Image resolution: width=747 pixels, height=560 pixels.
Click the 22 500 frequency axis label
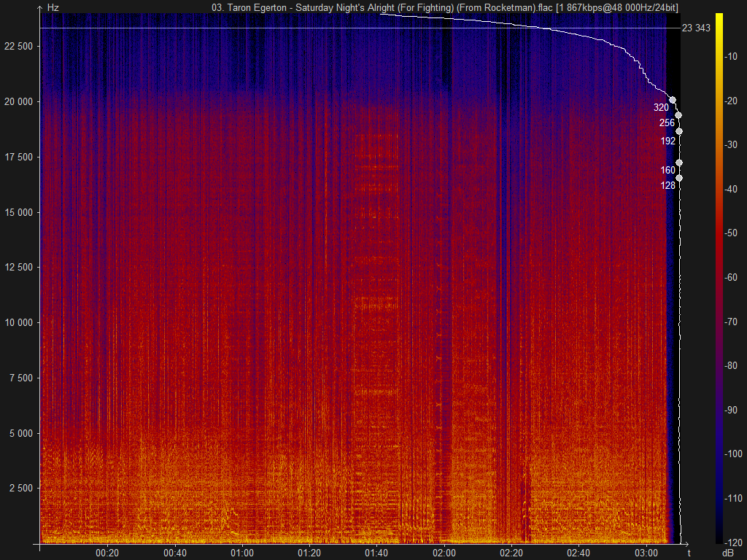click(18, 46)
